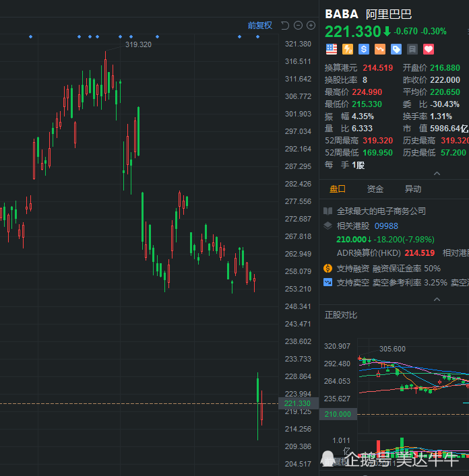The width and height of the screenshot is (469, 476).
Task: Click the last blue diamond event marker
Action: click(257, 37)
